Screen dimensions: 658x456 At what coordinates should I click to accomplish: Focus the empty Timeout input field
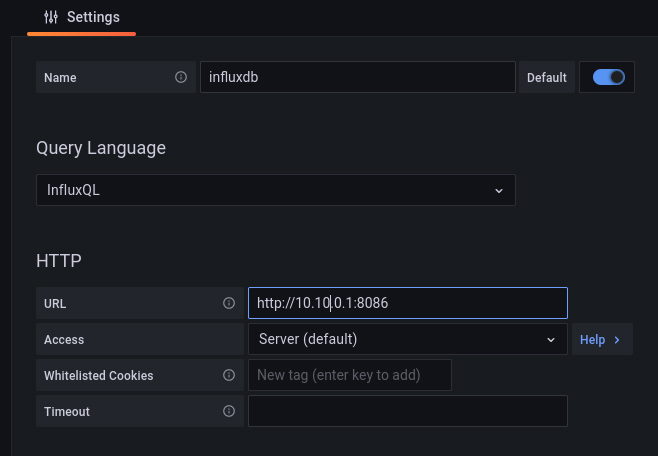407,411
